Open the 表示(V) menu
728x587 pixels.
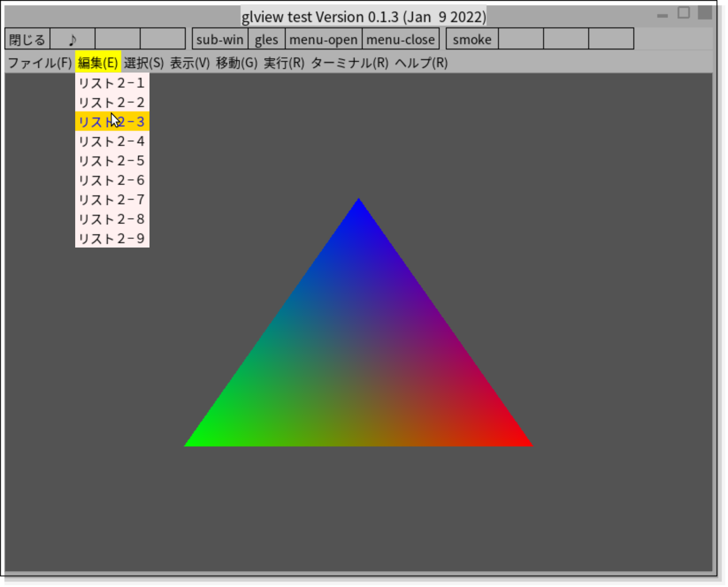190,63
